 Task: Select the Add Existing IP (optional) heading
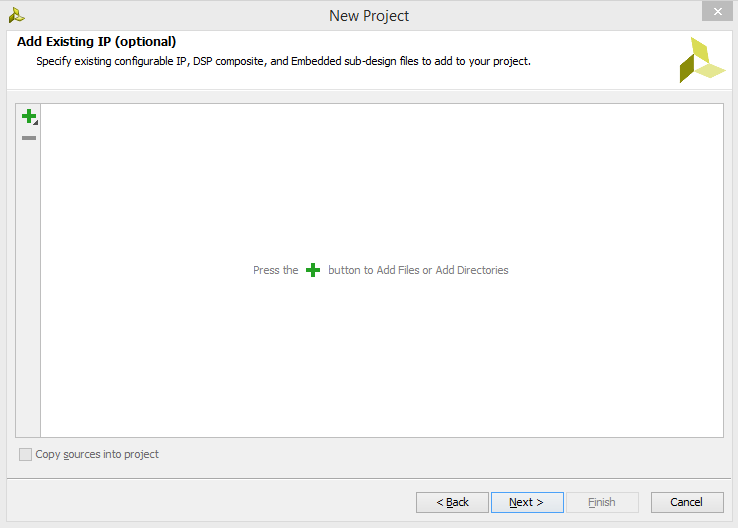(96, 41)
